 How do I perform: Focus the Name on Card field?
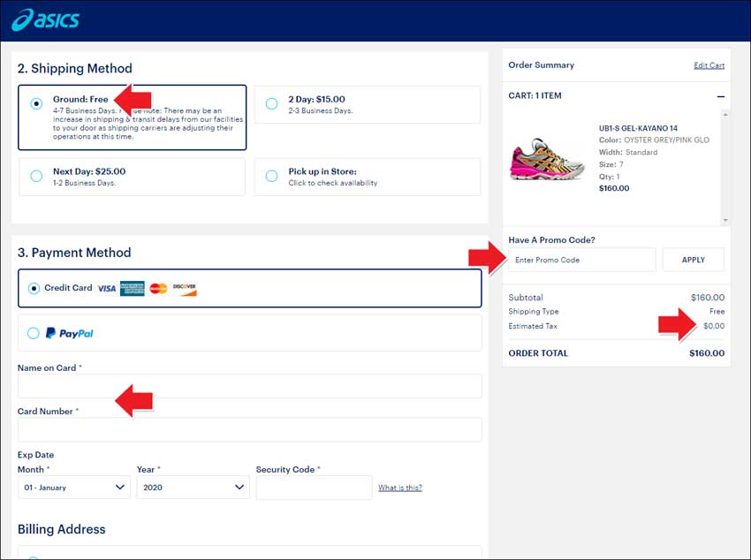coord(249,386)
